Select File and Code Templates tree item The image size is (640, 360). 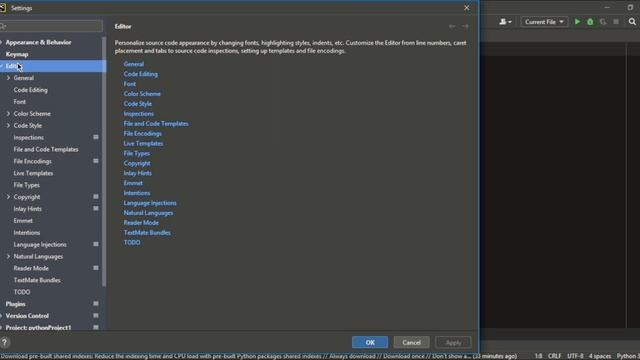click(x=46, y=149)
